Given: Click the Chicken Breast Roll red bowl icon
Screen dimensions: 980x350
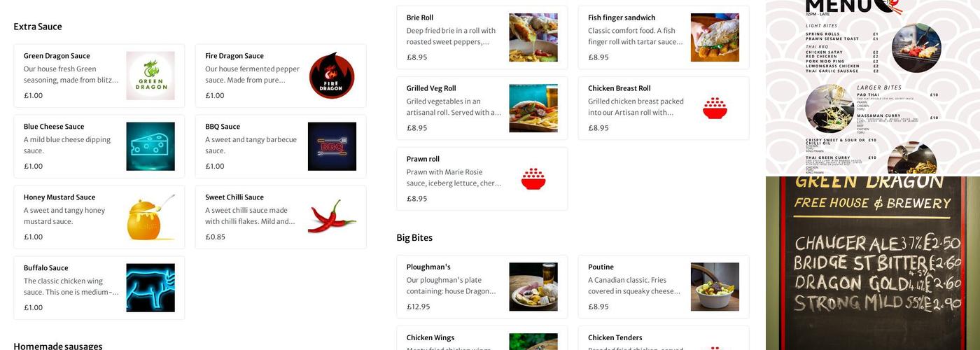Looking at the screenshot, I should (x=715, y=108).
